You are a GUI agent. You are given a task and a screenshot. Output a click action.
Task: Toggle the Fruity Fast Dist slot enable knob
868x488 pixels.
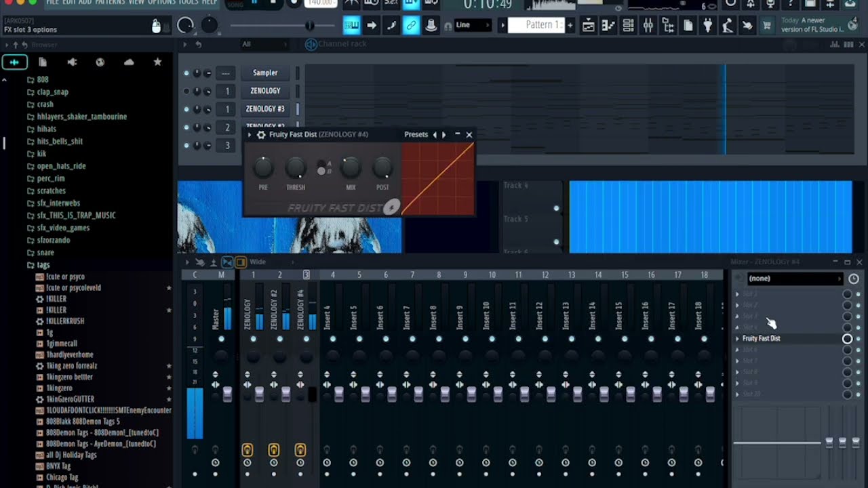point(847,338)
